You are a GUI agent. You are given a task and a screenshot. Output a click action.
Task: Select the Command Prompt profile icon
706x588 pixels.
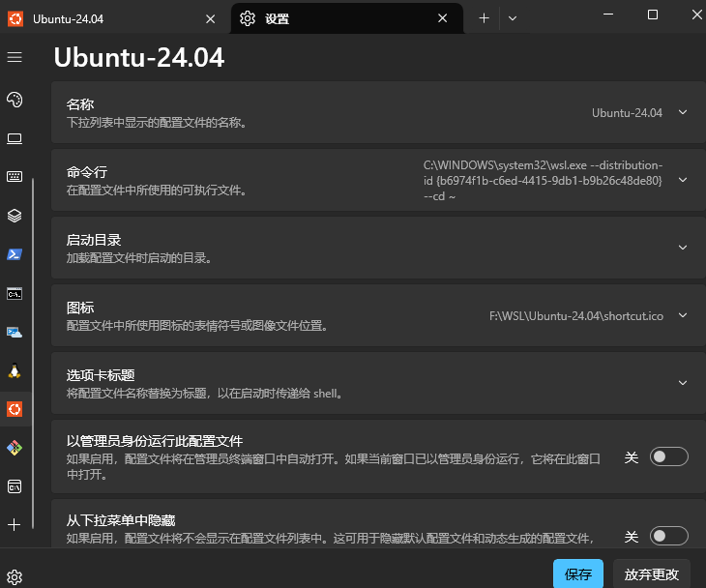(15, 294)
